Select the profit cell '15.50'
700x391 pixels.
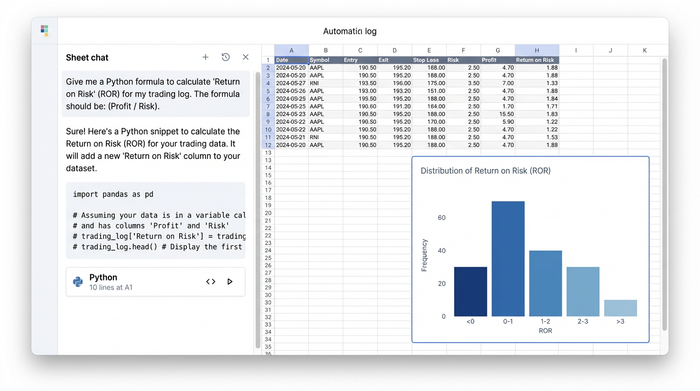(498, 114)
